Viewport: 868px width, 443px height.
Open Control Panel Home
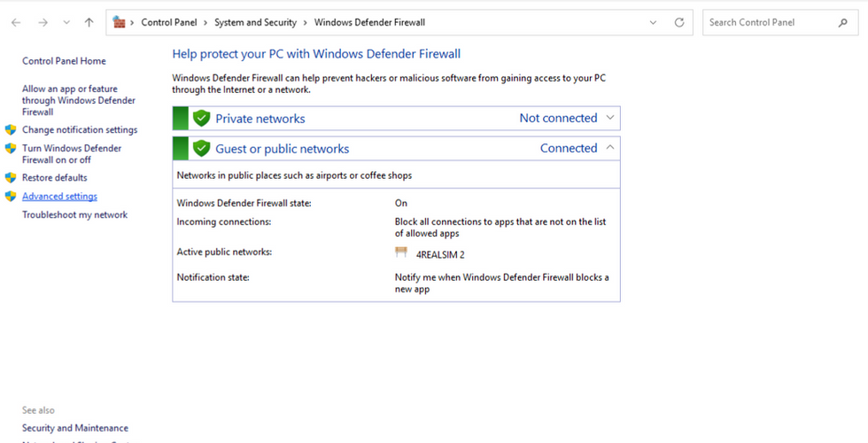(x=64, y=61)
